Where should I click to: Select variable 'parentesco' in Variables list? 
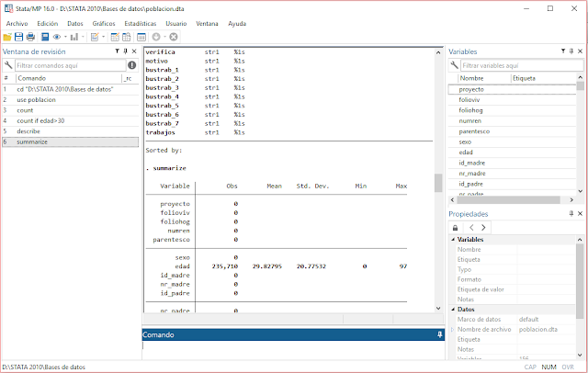click(x=513, y=131)
